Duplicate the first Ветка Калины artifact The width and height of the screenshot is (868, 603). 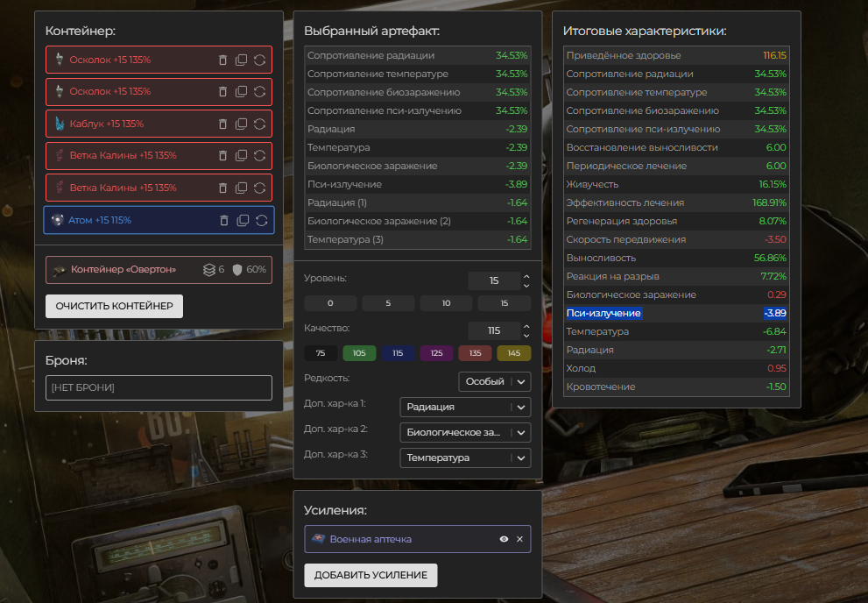pyautogui.click(x=242, y=156)
